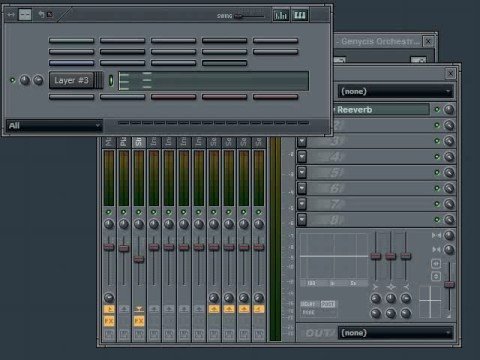Image resolution: width=480 pixels, height=360 pixels.
Task: Click the pan knob on first mixer track
Action: point(109,224)
